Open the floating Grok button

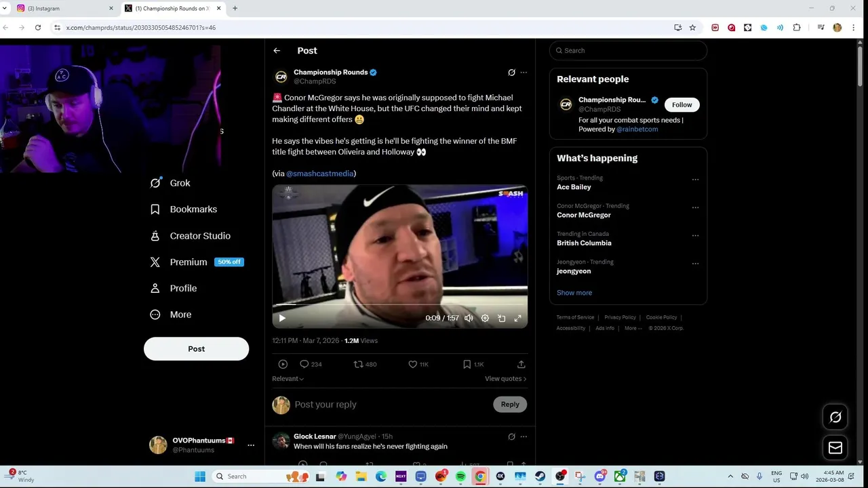835,418
